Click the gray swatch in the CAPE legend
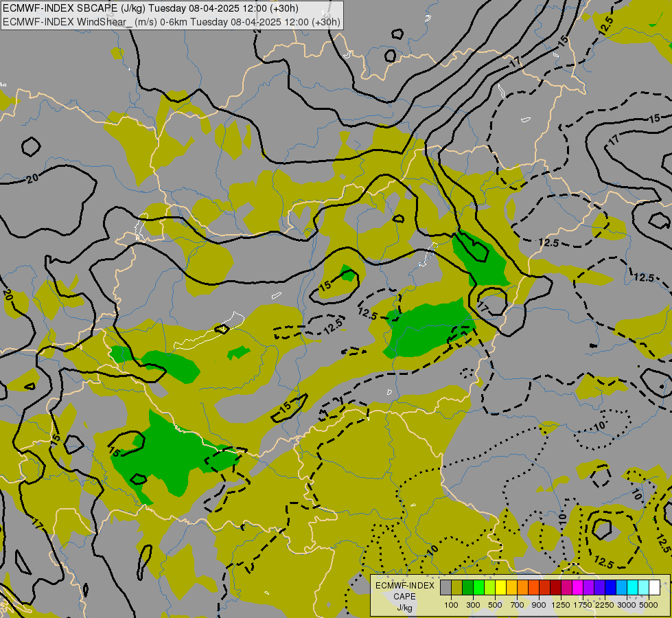Image resolution: width=672 pixels, height=618 pixels. pyautogui.click(x=445, y=588)
